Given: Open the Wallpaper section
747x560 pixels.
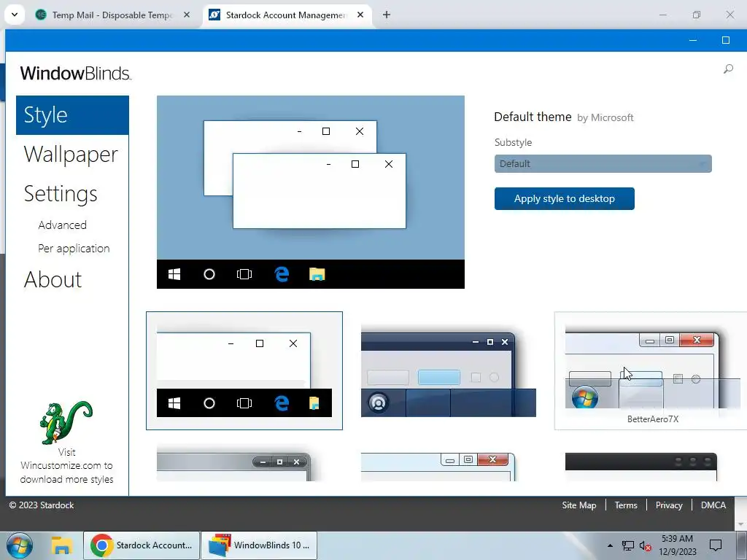Looking at the screenshot, I should point(71,155).
